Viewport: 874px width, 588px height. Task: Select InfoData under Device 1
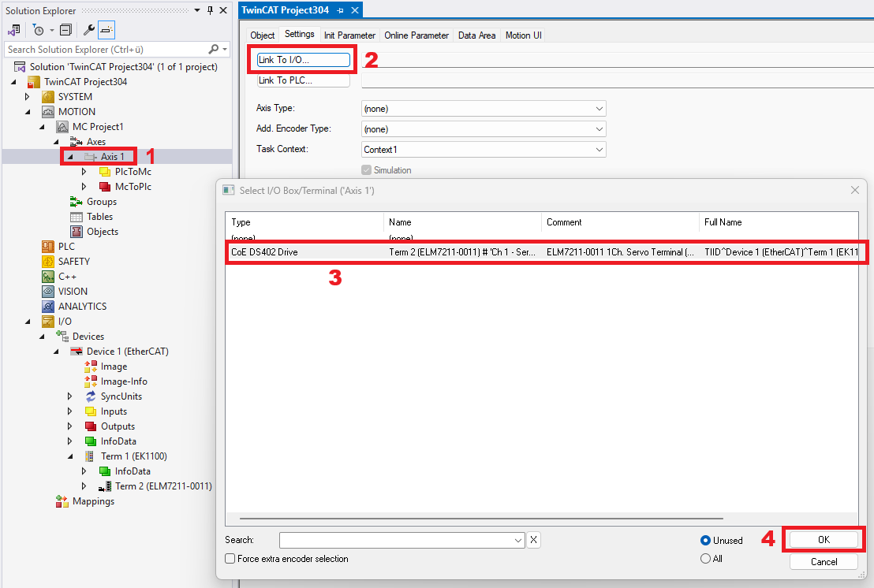pyautogui.click(x=118, y=441)
